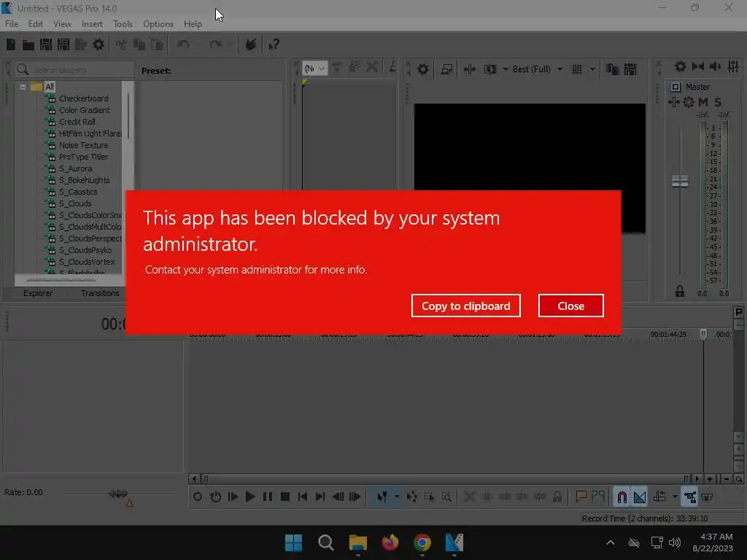747x560 pixels.
Task: Create a new project with toolbar icon
Action: click(x=11, y=44)
